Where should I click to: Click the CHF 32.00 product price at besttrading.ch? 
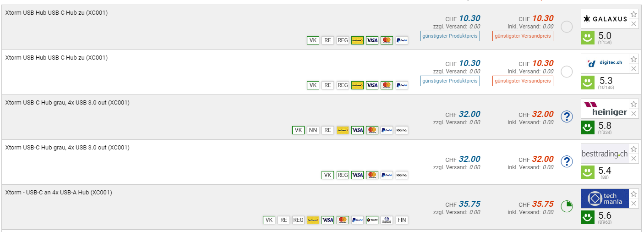(469, 159)
